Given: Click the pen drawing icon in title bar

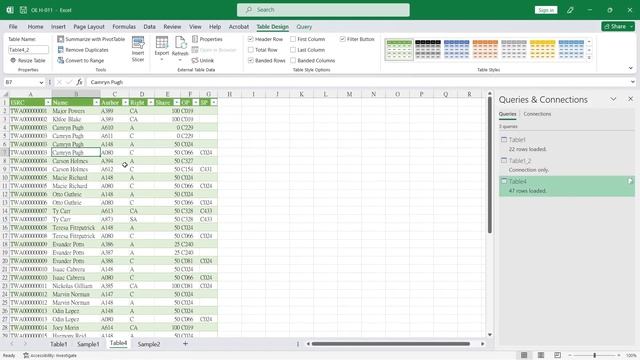Looking at the screenshot, I should [x=570, y=10].
